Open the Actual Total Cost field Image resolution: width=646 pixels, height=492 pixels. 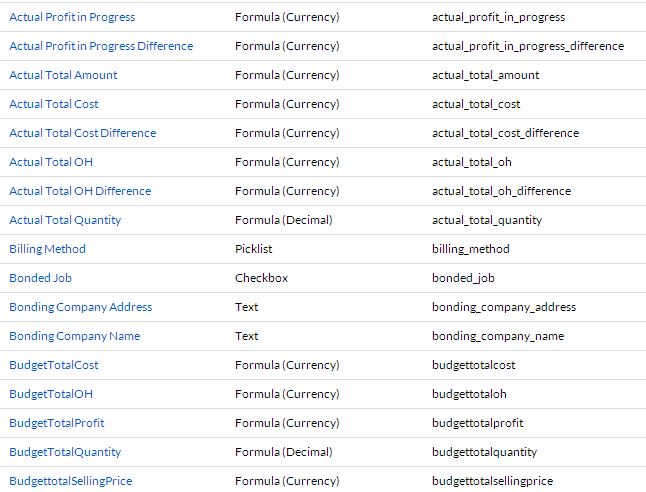coord(54,104)
